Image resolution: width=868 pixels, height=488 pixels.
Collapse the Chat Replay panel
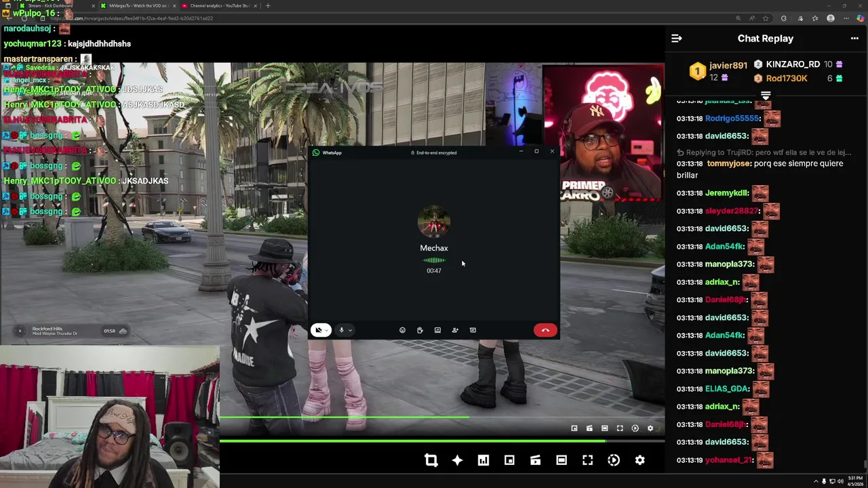pos(676,39)
